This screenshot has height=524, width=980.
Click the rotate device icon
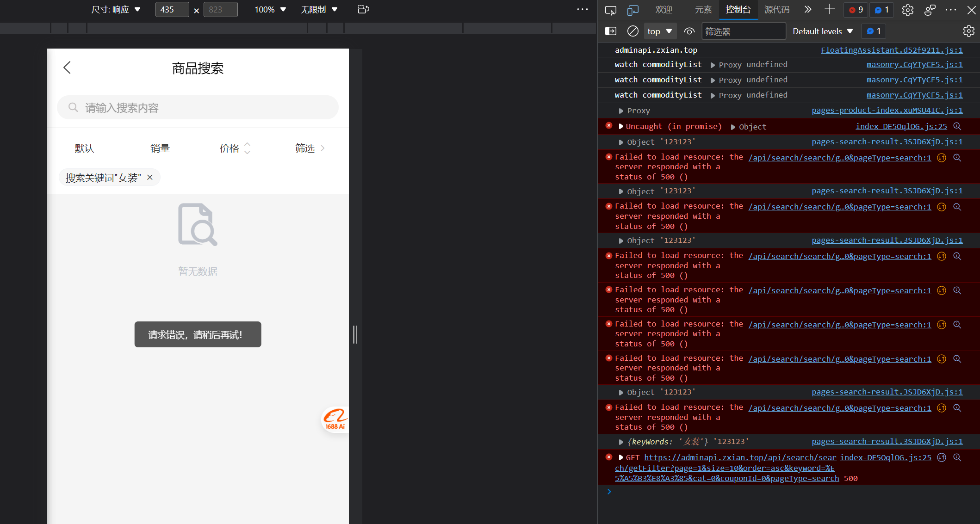pyautogui.click(x=363, y=9)
